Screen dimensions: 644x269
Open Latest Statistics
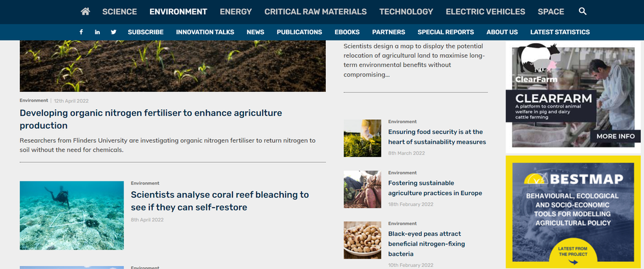[560, 32]
